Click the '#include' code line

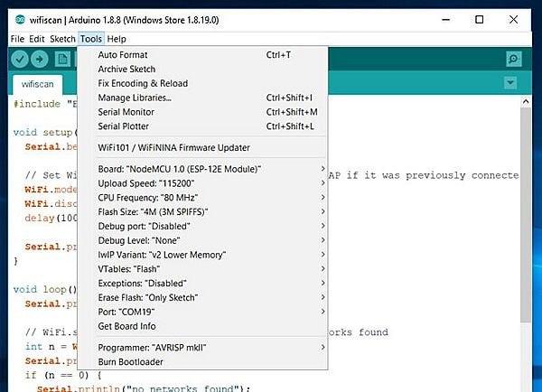point(45,104)
